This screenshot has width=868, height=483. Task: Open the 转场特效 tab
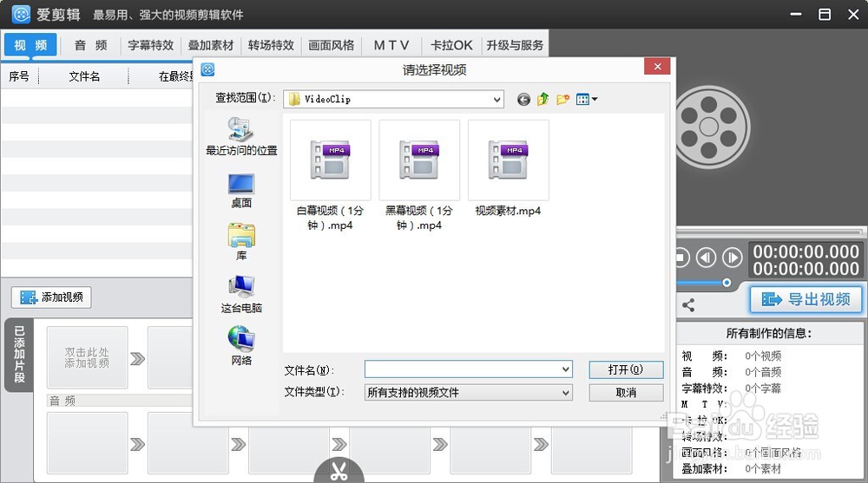click(271, 45)
